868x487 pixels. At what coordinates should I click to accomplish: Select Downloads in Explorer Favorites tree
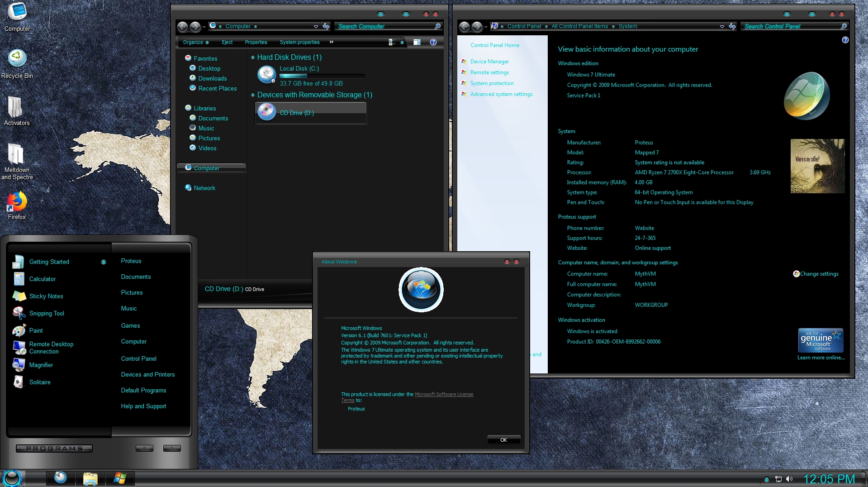point(213,78)
